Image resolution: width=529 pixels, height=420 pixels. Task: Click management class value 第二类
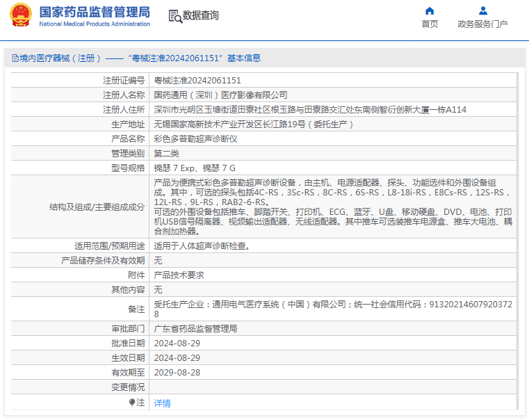click(166, 154)
